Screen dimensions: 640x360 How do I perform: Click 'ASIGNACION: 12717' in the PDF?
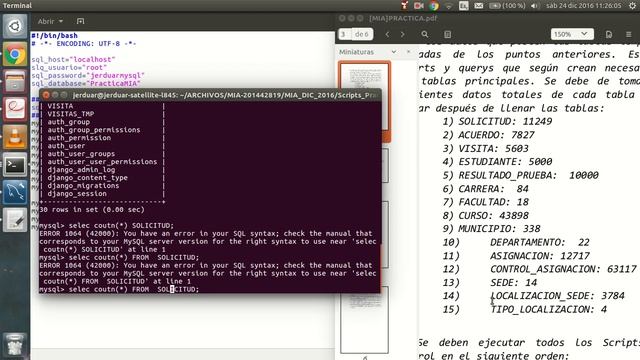[540, 256]
